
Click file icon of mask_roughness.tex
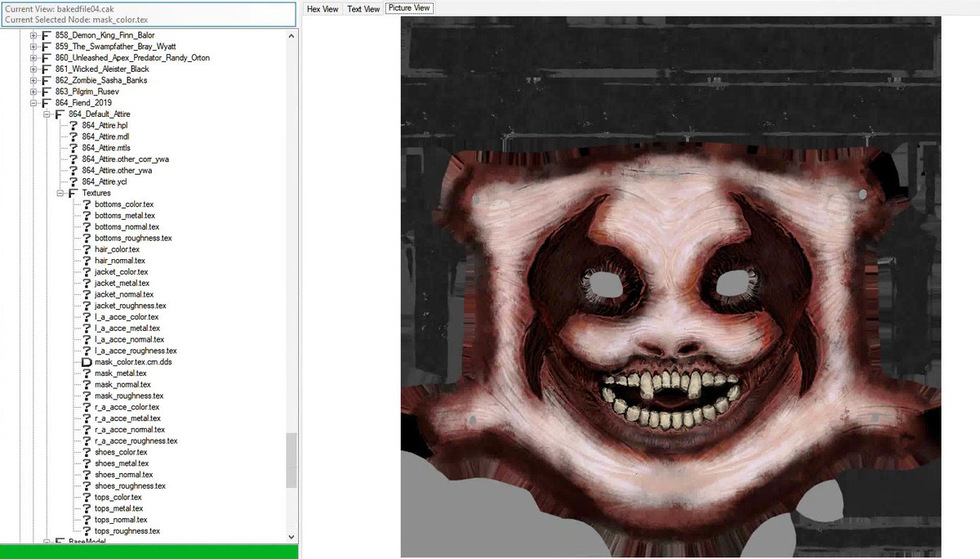(x=87, y=396)
